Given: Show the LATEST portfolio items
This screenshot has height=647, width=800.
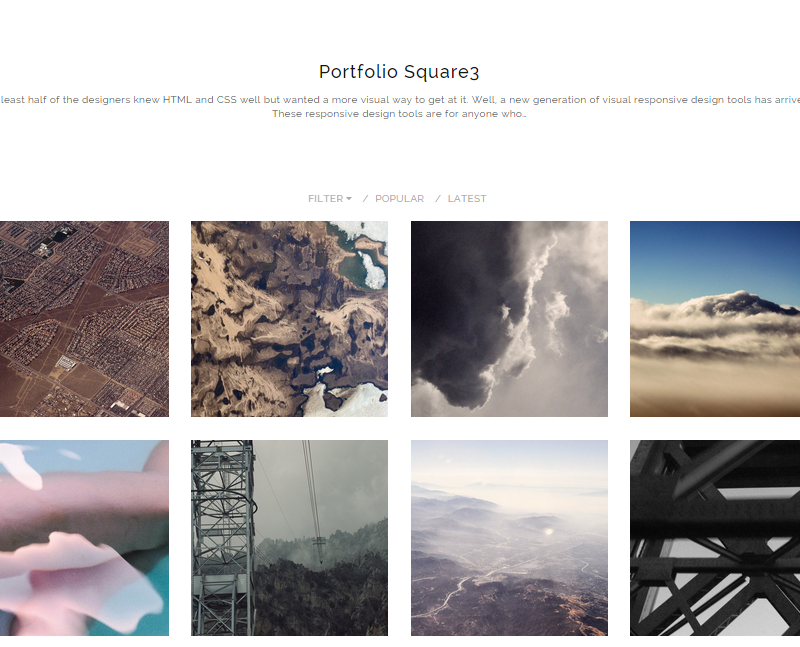Looking at the screenshot, I should [467, 198].
